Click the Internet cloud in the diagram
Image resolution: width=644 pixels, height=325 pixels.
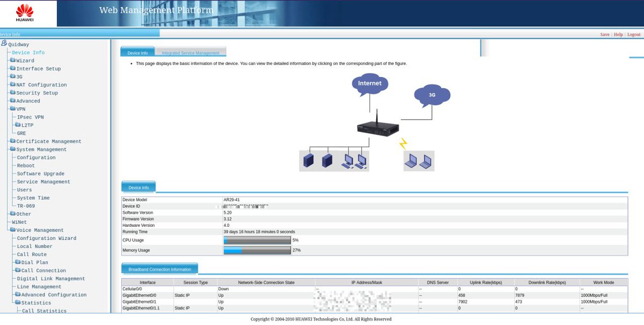370,84
